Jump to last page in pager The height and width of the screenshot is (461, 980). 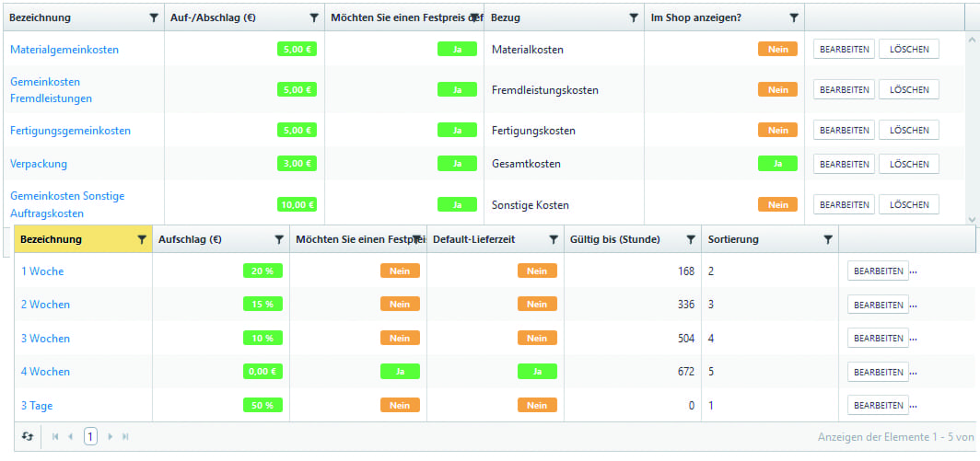126,437
